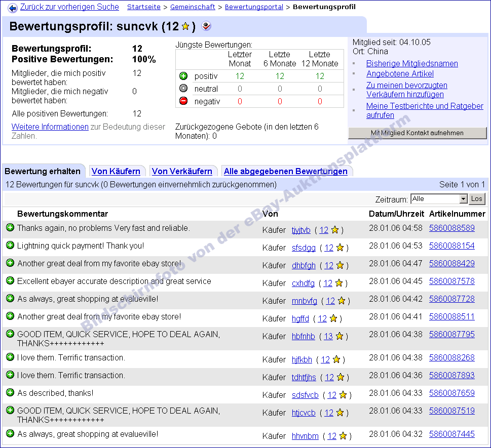
Task: Open Meine Testberichte und Ratgeber aufrufen
Action: (x=425, y=110)
